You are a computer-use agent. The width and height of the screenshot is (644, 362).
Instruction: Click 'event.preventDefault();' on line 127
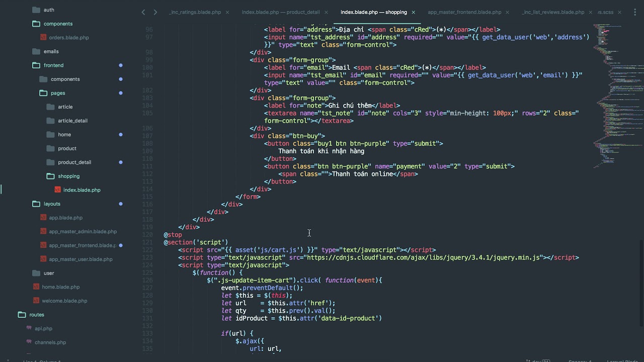(262, 288)
